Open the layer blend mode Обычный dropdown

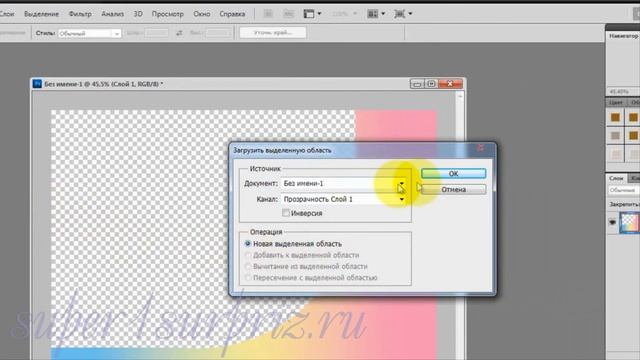pyautogui.click(x=623, y=190)
